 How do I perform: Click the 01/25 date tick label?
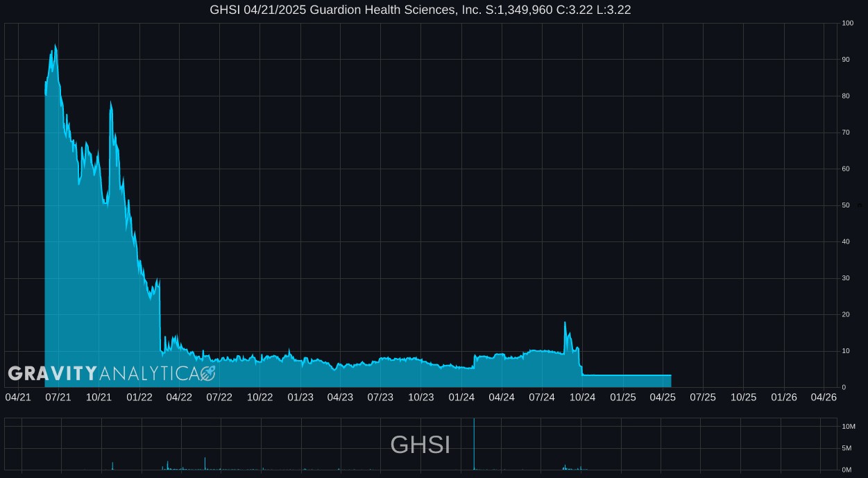click(623, 398)
